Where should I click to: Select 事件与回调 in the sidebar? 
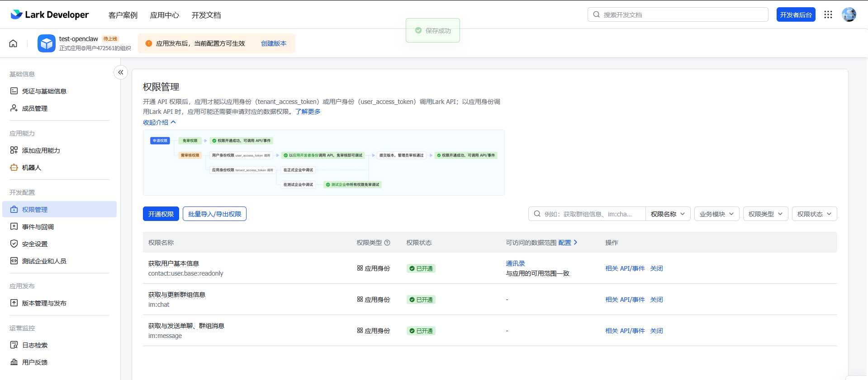coord(38,227)
